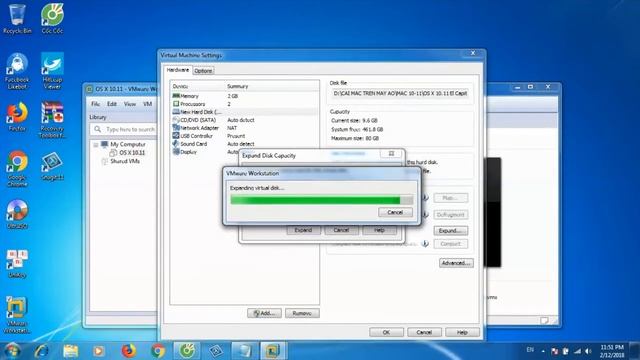Select the USB Controller device row
640x360 pixels.
click(x=244, y=136)
